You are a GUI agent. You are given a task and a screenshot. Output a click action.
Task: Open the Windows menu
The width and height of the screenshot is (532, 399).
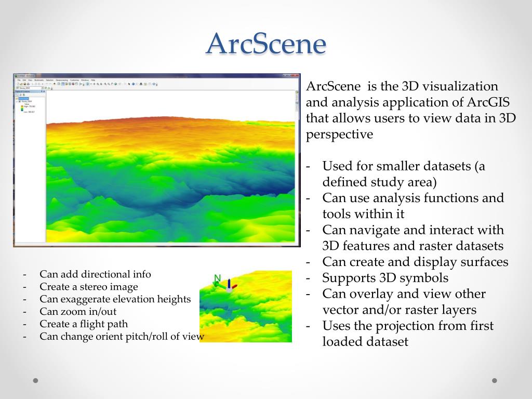(85, 80)
